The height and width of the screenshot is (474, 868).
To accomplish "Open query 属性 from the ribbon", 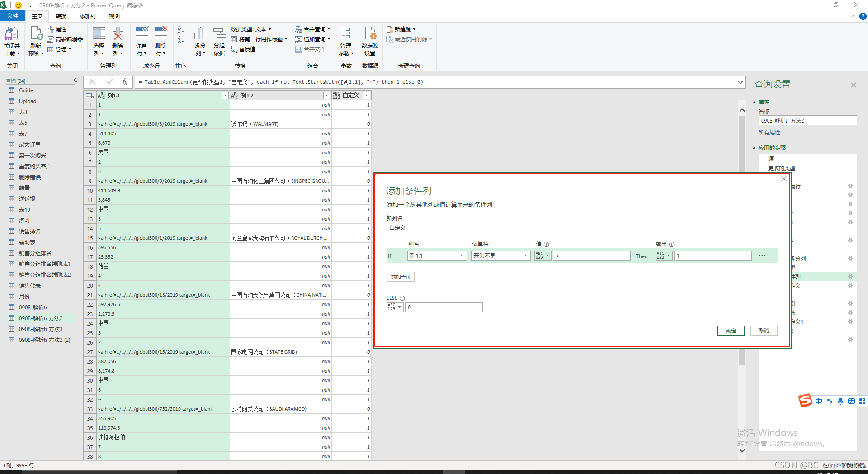I will click(57, 29).
